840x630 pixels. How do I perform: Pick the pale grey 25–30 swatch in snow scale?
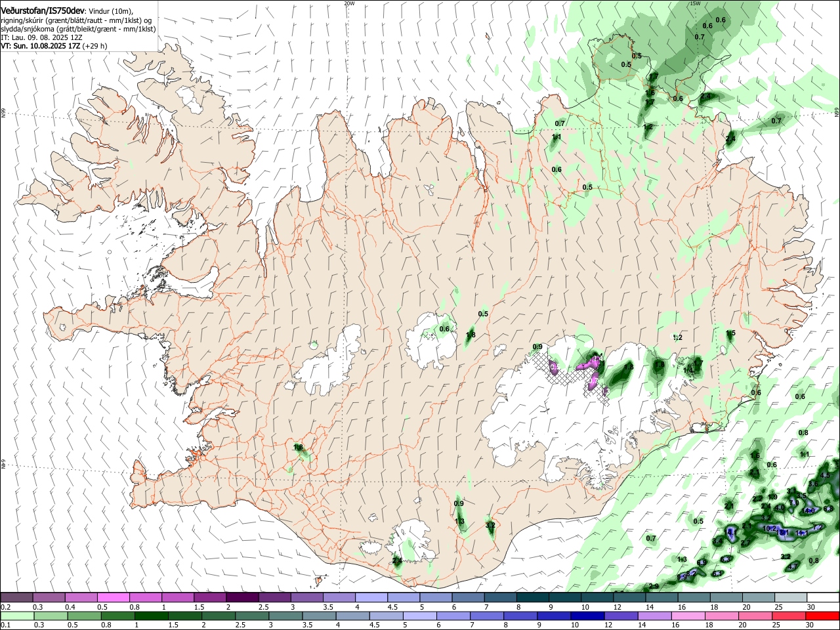791,598
